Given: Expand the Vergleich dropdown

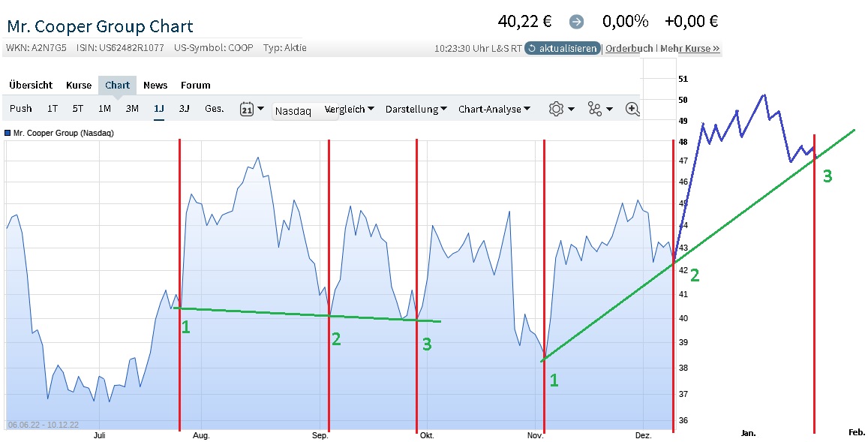Looking at the screenshot, I should click(x=349, y=109).
